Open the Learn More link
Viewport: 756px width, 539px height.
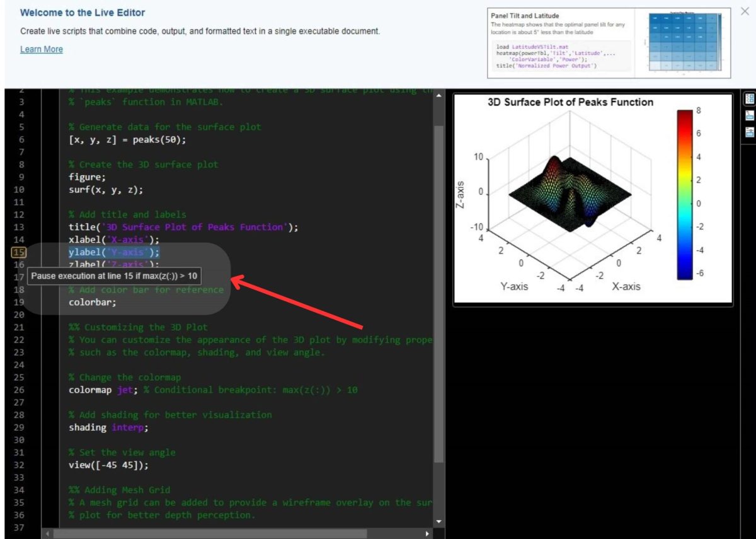click(x=41, y=49)
